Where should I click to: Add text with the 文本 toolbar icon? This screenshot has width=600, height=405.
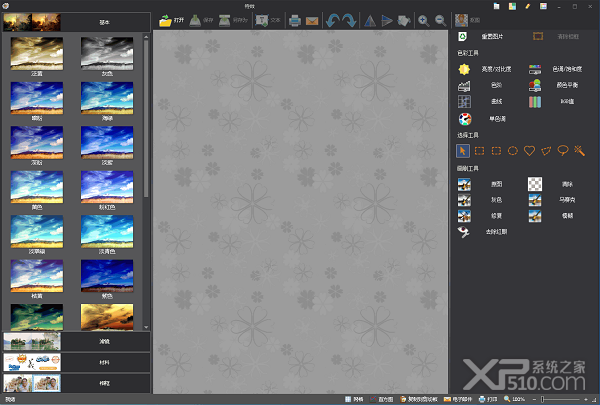tap(262, 20)
